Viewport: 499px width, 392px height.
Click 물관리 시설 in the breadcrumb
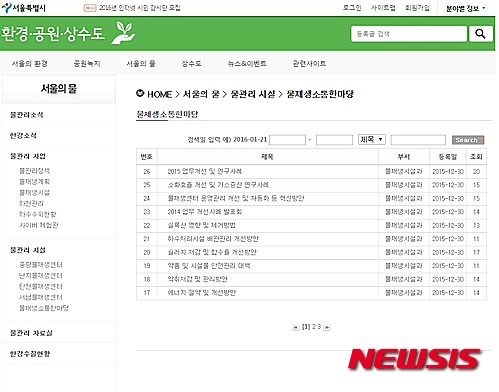click(253, 94)
